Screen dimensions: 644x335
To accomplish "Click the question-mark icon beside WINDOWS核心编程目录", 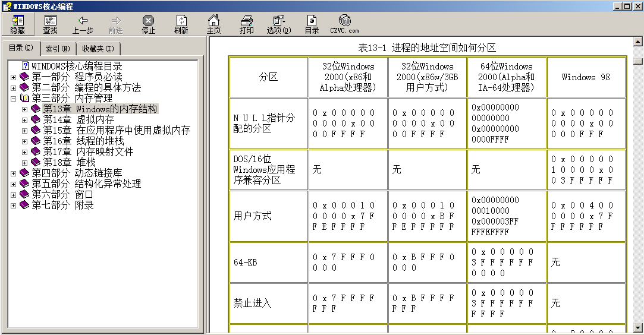I will point(26,66).
